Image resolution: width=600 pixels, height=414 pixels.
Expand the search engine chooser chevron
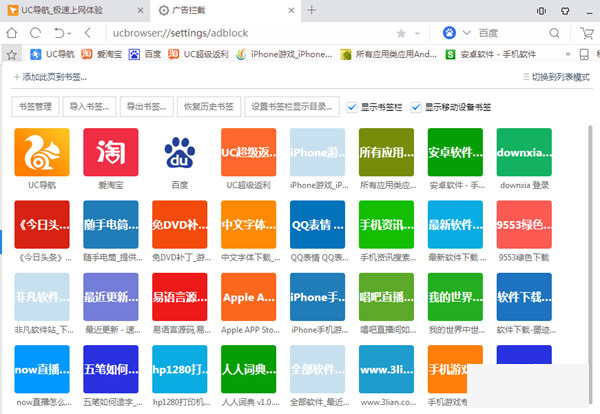point(466,33)
